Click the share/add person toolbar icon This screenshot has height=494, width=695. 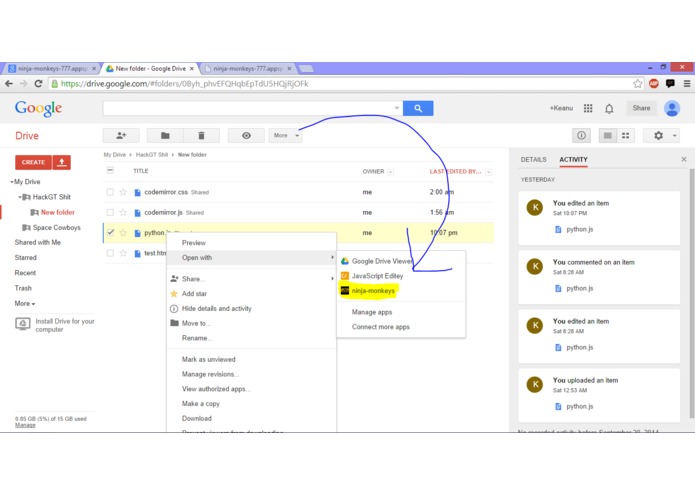point(121,136)
